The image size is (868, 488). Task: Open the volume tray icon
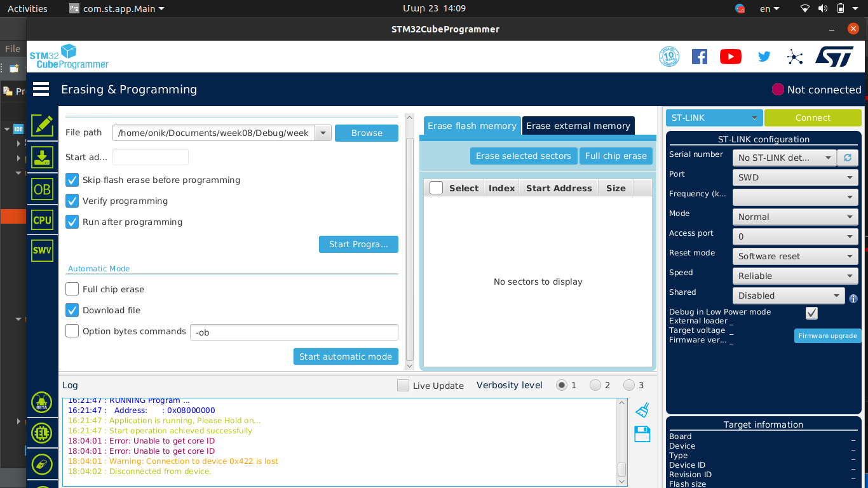tap(823, 8)
